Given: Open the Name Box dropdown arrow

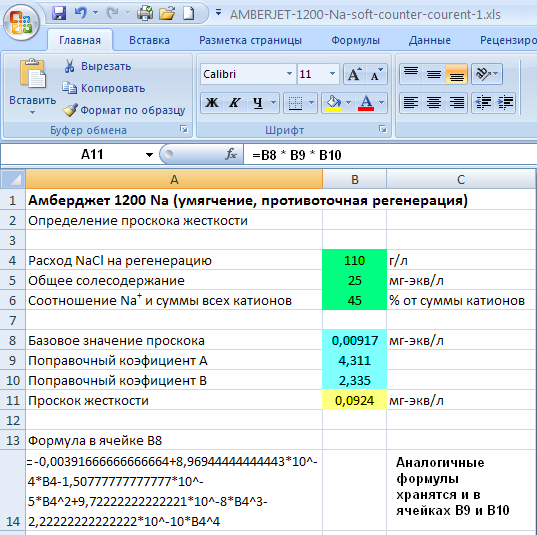Looking at the screenshot, I should pyautogui.click(x=149, y=155).
